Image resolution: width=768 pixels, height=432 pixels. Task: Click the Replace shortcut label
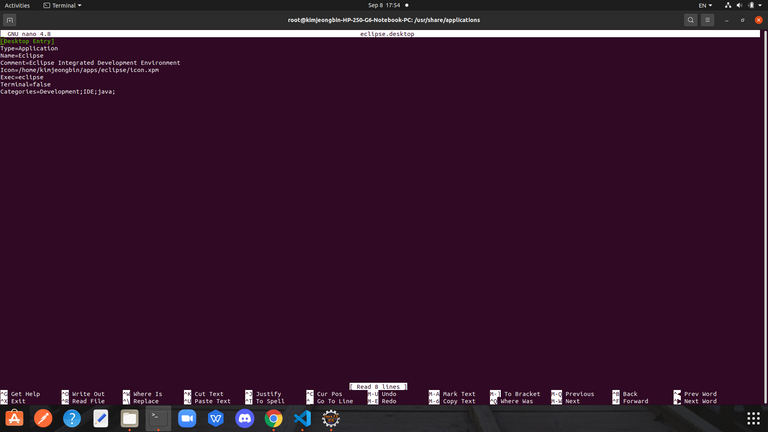pos(146,401)
